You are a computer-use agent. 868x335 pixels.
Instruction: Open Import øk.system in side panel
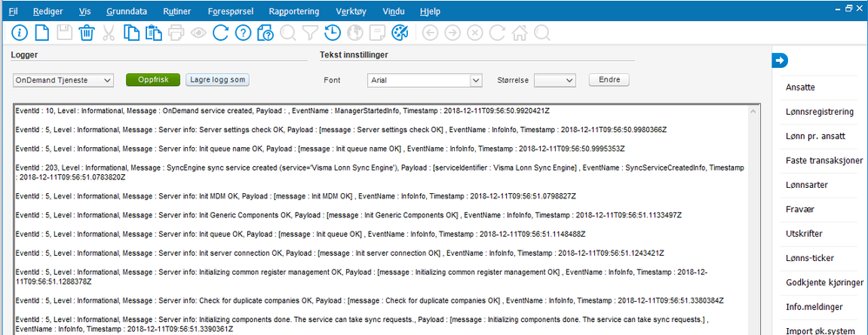coord(819,331)
